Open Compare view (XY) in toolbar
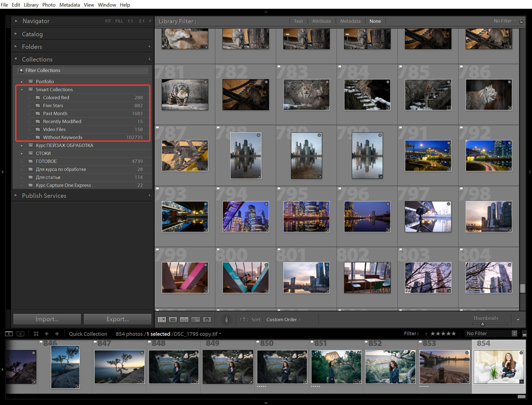The height and width of the screenshot is (405, 532). (x=184, y=320)
